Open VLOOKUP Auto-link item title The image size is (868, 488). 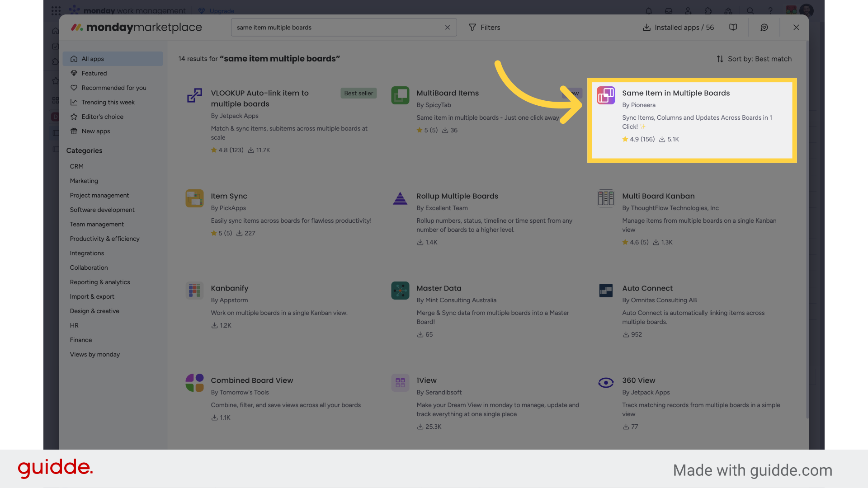point(260,99)
